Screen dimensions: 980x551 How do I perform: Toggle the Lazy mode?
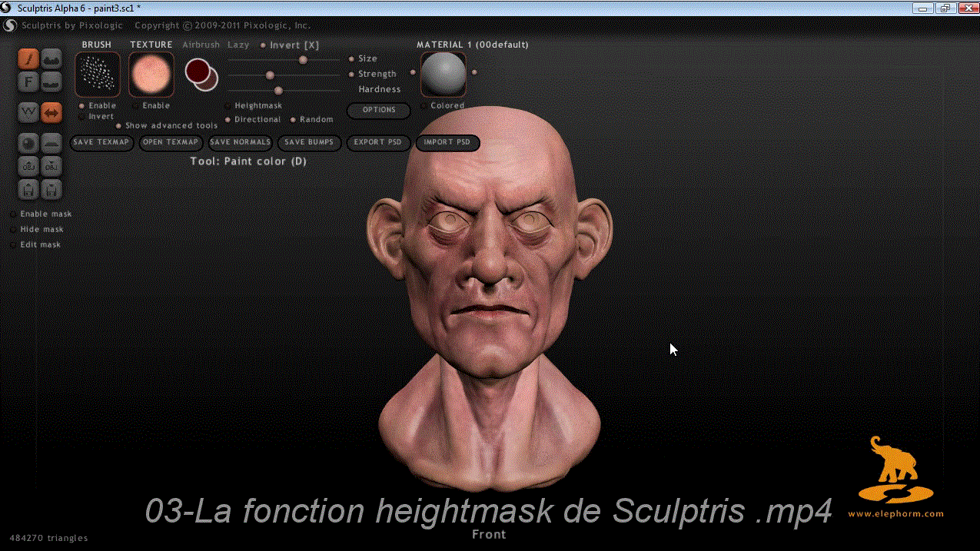click(x=238, y=45)
